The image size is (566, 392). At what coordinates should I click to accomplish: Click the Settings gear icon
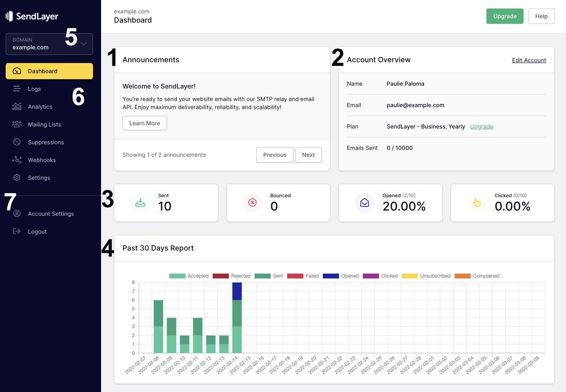[17, 177]
